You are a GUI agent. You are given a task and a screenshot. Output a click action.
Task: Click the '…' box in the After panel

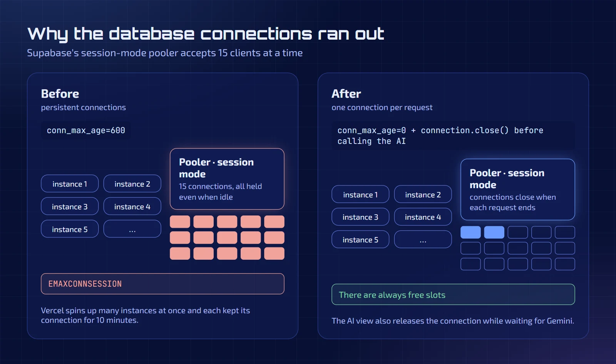[x=423, y=240]
